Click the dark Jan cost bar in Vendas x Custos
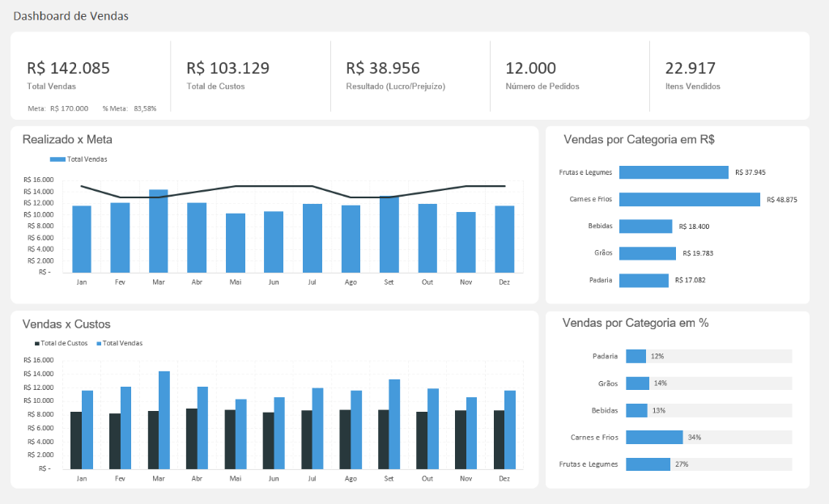The height and width of the screenshot is (504, 829). (76, 440)
